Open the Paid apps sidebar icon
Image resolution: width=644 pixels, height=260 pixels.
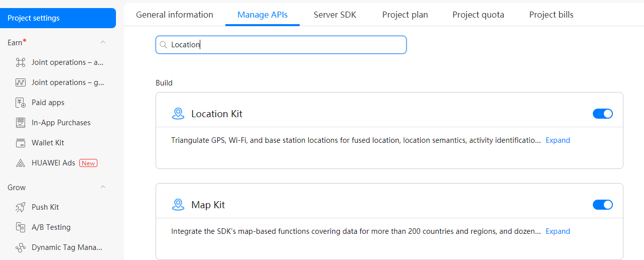point(21,103)
